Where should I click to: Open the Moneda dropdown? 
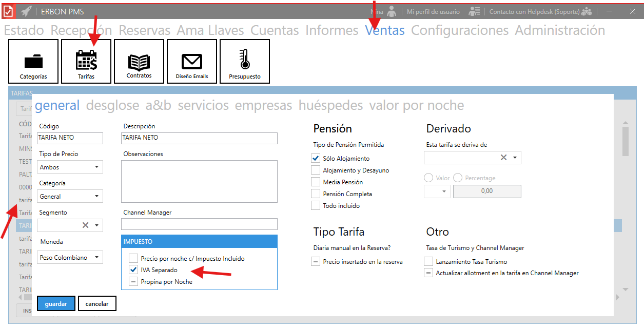[96, 258]
